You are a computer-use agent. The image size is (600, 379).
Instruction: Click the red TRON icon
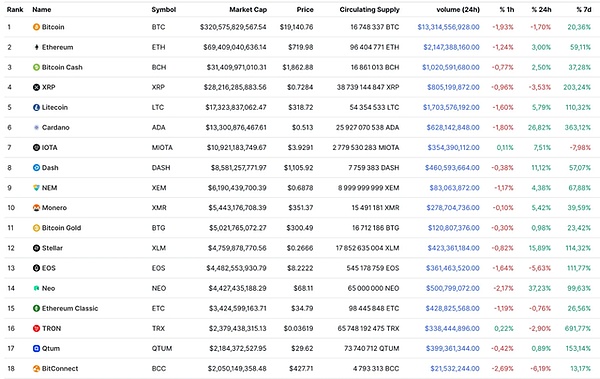[x=36, y=328]
